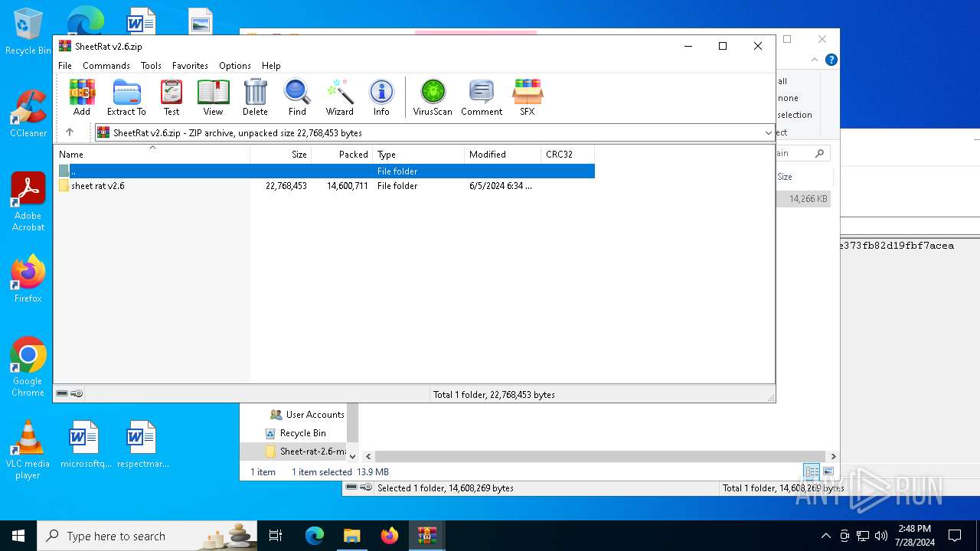
Task: Open Extract To tool
Action: click(126, 97)
